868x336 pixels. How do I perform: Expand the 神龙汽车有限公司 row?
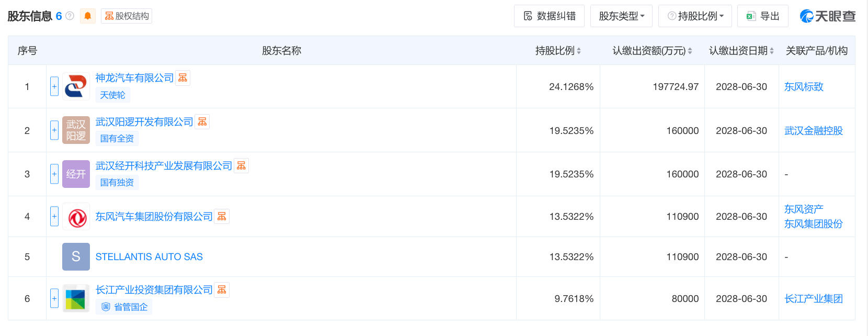tap(54, 86)
